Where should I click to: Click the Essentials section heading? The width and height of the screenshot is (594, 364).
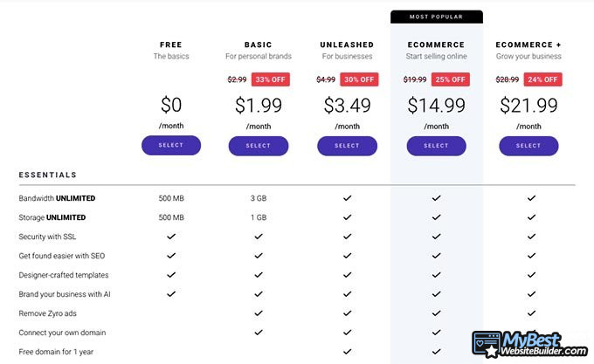[48, 175]
